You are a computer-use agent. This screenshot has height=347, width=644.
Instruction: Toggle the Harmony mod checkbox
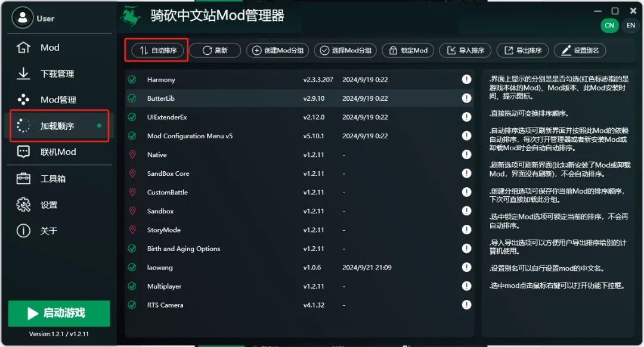tap(132, 80)
